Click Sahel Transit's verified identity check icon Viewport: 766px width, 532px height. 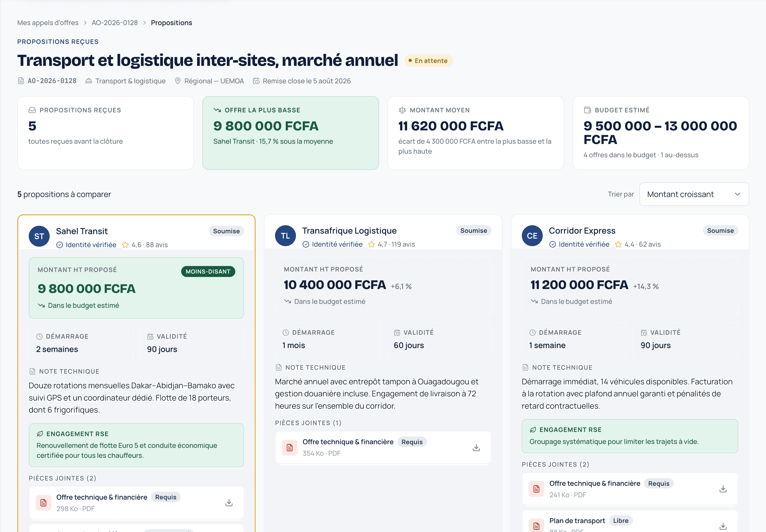click(x=60, y=245)
